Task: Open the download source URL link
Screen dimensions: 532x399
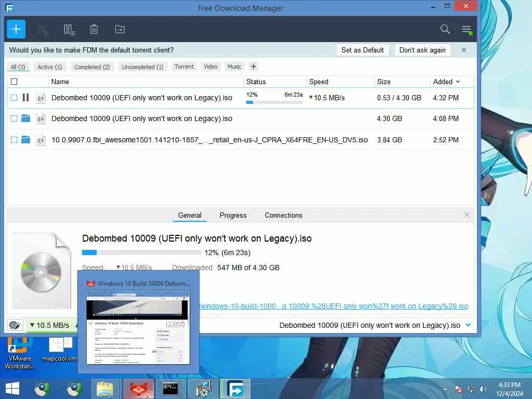Action: (334, 306)
